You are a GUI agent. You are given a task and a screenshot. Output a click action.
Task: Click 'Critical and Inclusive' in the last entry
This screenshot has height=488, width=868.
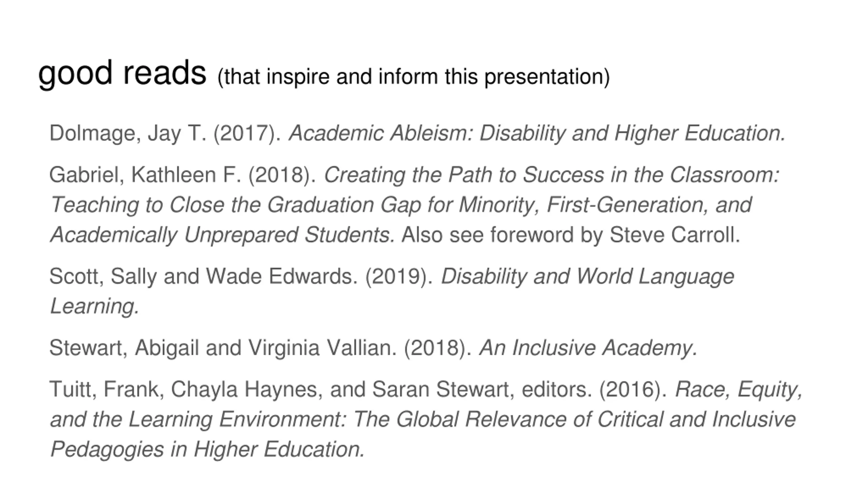(696, 420)
